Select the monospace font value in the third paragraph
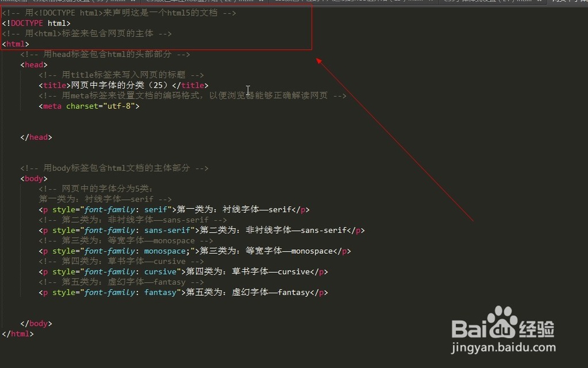The image size is (588, 368). (165, 250)
